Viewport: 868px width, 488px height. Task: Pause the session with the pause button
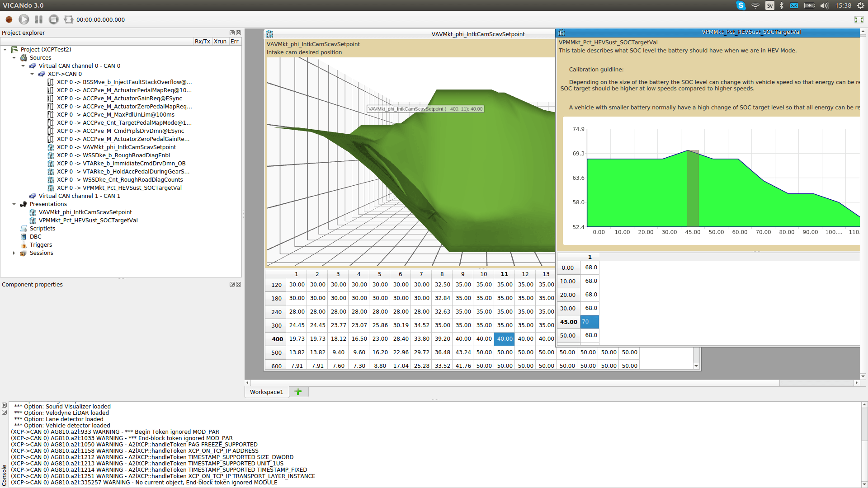click(39, 19)
